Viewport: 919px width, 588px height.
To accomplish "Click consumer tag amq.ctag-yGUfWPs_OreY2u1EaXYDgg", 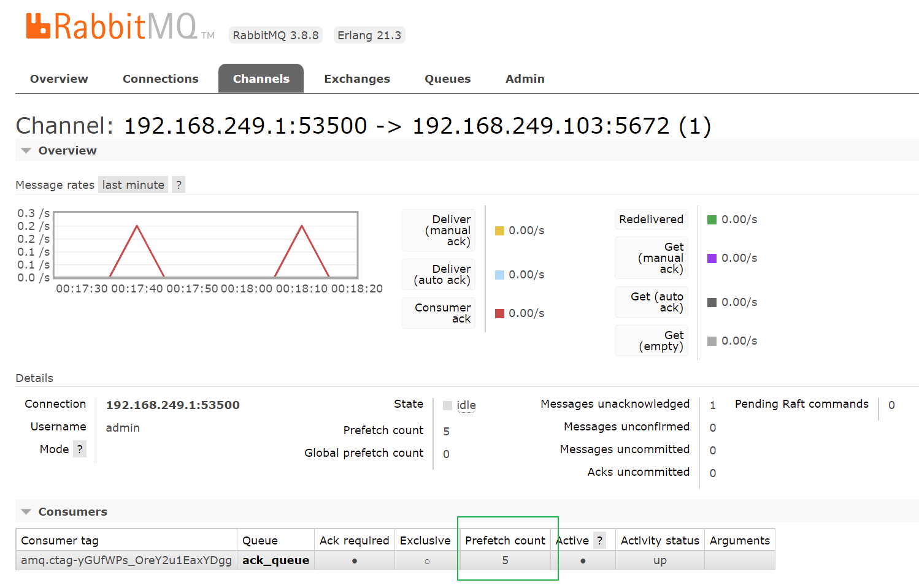I will (x=126, y=560).
